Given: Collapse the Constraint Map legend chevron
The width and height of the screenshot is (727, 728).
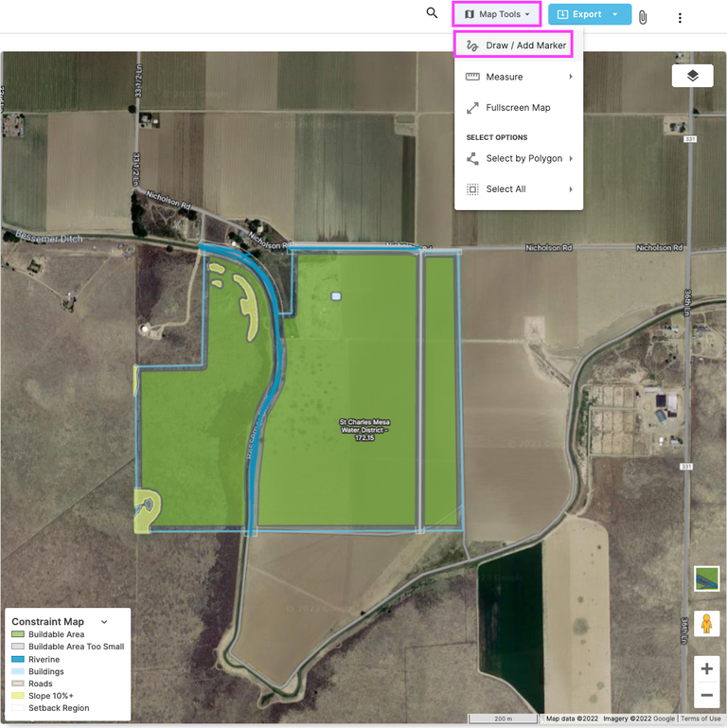Looking at the screenshot, I should coord(104,622).
